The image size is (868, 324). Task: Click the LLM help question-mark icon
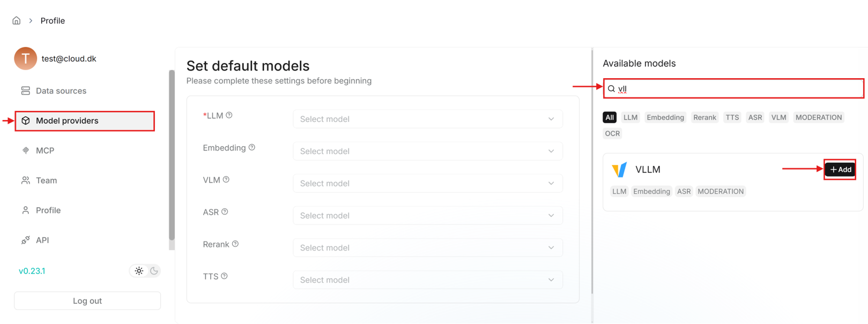point(229,115)
